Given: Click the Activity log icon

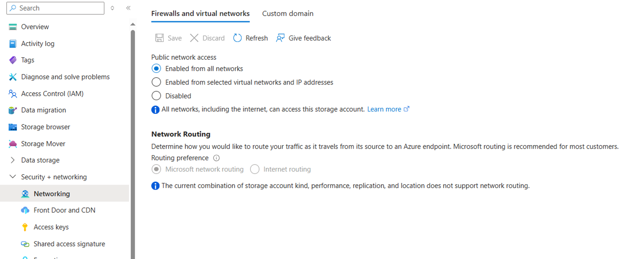Looking at the screenshot, I should click(13, 44).
